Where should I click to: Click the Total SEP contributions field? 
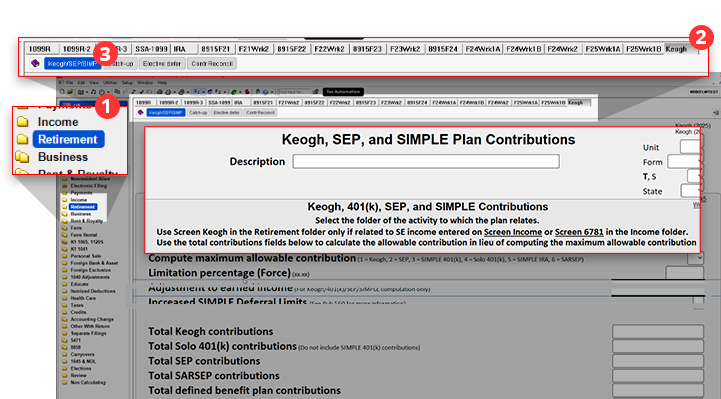658,361
